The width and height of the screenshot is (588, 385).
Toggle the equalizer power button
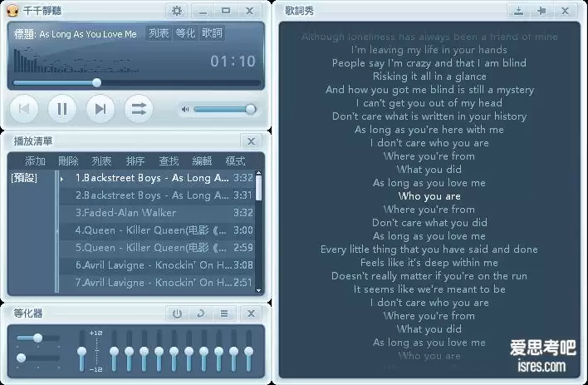click(177, 313)
